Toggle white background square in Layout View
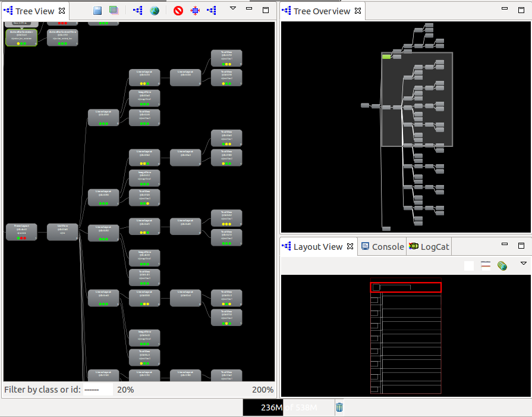 coord(469,266)
